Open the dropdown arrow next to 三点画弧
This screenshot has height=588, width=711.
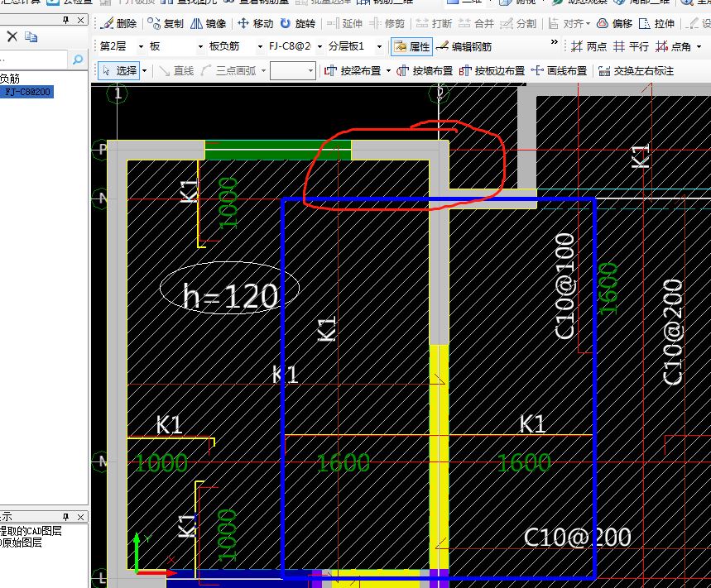coord(263,70)
